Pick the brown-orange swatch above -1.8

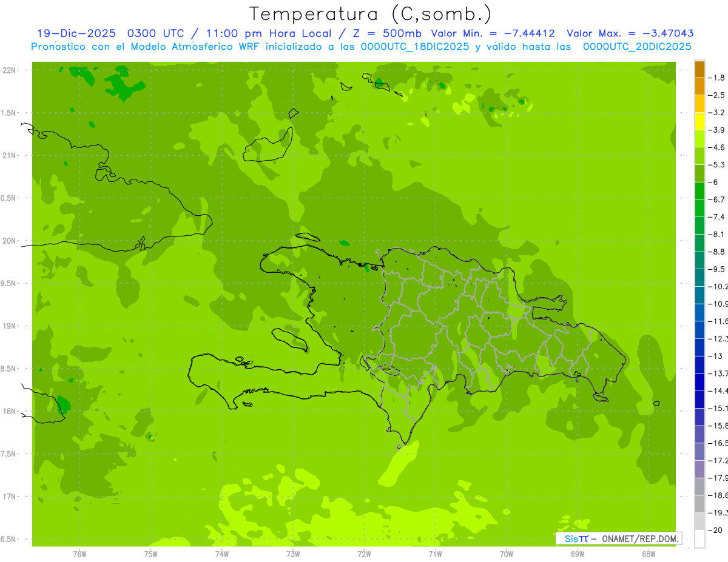coord(699,69)
